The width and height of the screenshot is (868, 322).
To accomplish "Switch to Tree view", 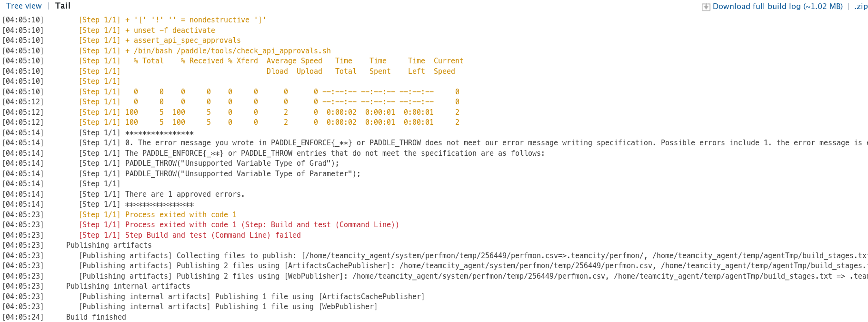I will click(24, 6).
